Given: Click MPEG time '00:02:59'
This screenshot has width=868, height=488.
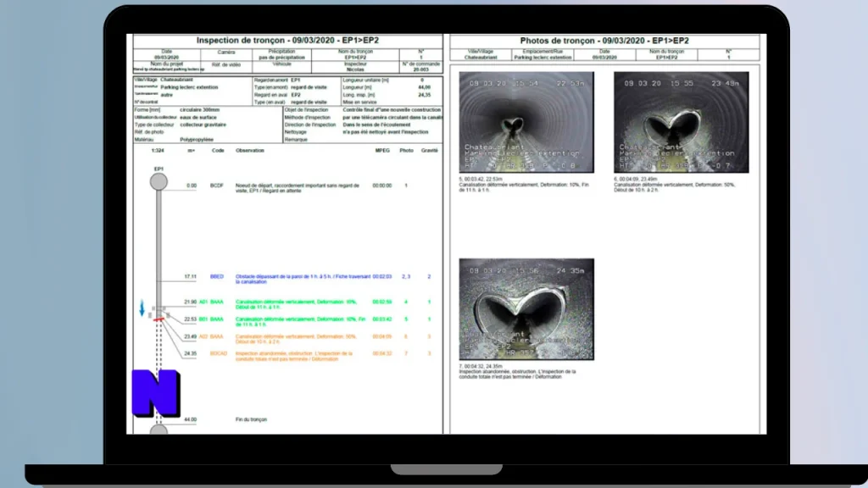Looking at the screenshot, I should (382, 302).
